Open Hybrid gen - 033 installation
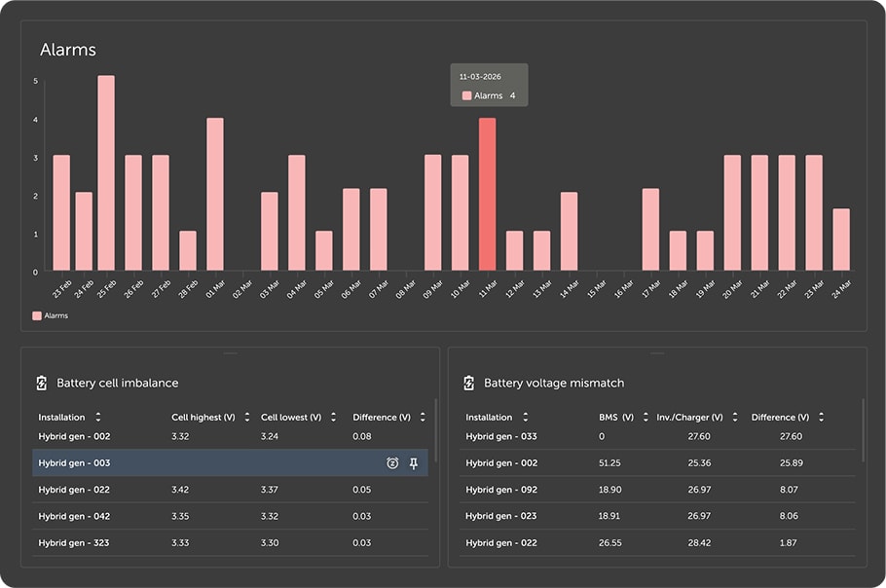The height and width of the screenshot is (588, 886). pyautogui.click(x=501, y=436)
